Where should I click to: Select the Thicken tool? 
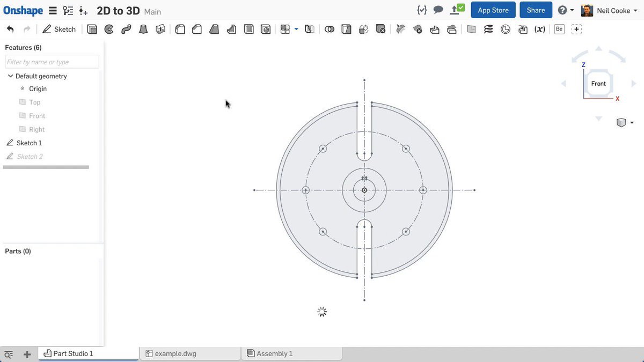pyautogui.click(x=160, y=29)
